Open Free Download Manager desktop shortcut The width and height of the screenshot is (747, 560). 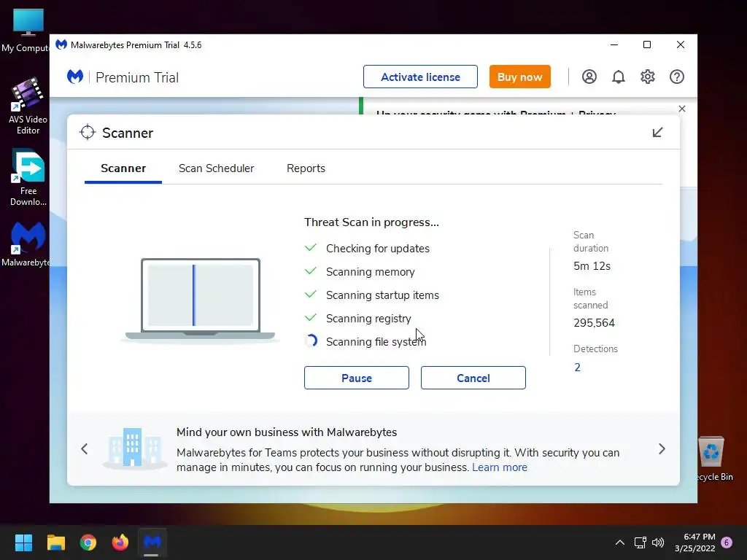[28, 178]
